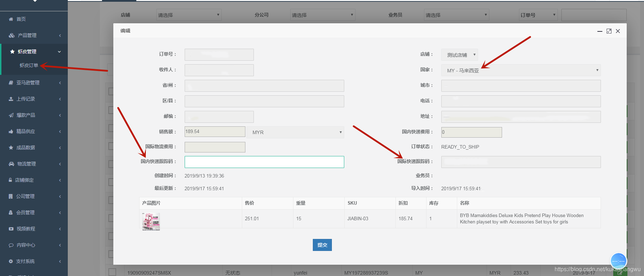Image resolution: width=644 pixels, height=276 pixels.
Task: Collapse the 虾皮管理 menu chevron
Action: [59, 52]
